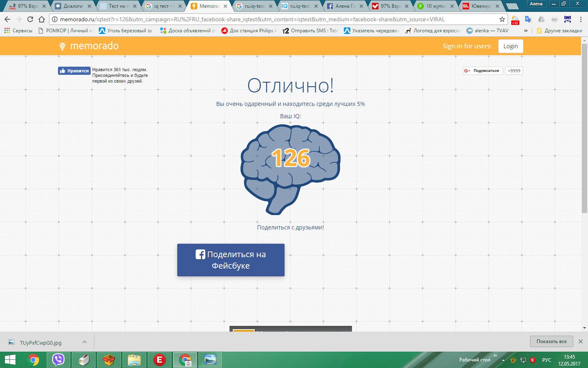Switch to the 10 жутки tab
The width and height of the screenshot is (588, 368).
[435, 6]
